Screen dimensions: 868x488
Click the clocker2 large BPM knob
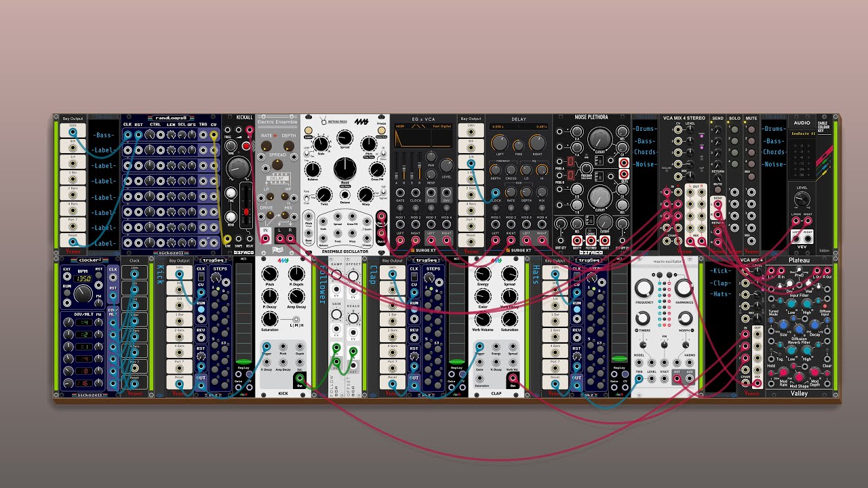pyautogui.click(x=83, y=293)
